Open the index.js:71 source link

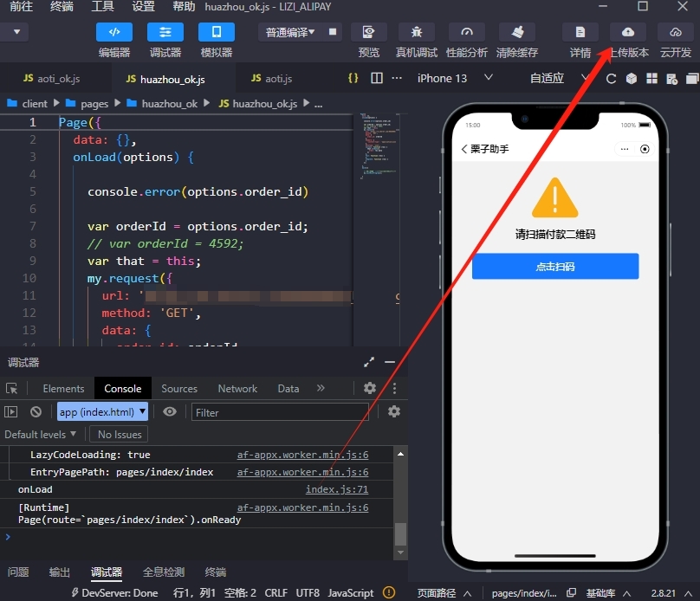click(x=336, y=489)
